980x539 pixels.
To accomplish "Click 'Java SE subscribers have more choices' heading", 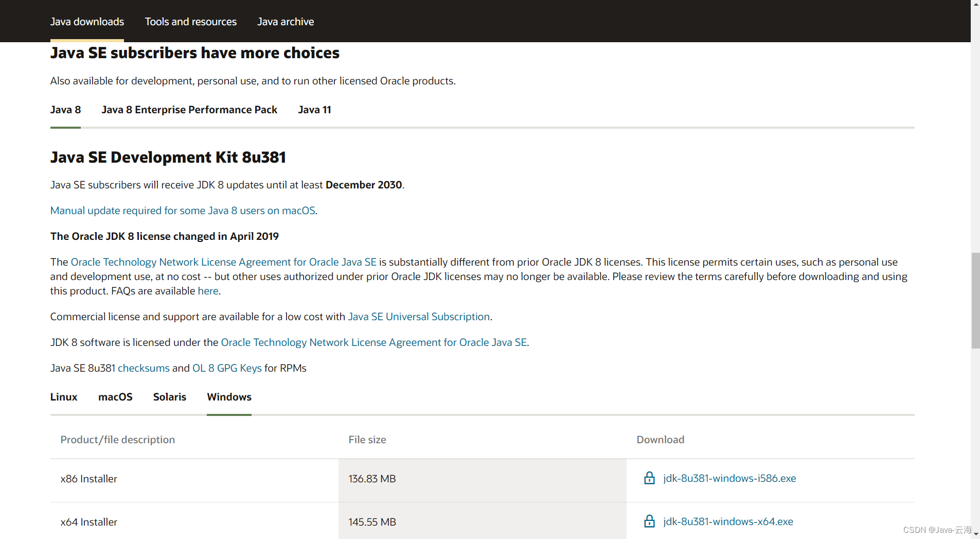I will tap(195, 53).
